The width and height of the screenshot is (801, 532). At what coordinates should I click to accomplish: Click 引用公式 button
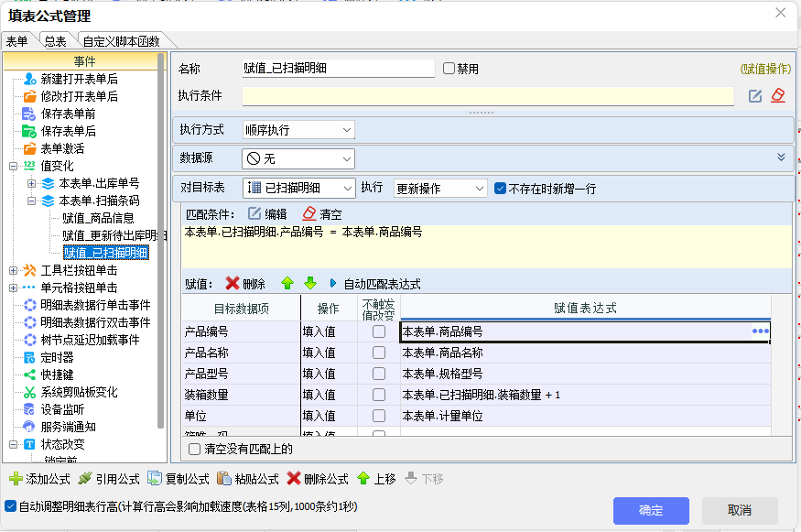tap(109, 479)
